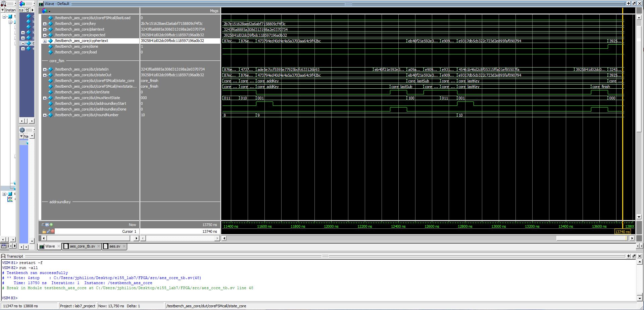The image size is (644, 310).
Task: Collapse the top instance in the sim tree
Action: [5, 16]
